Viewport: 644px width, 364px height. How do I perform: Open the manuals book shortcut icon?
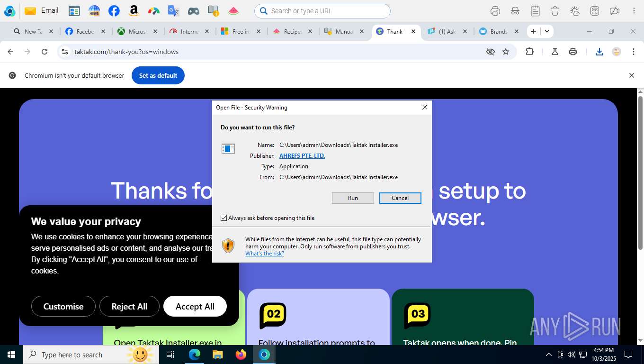click(214, 11)
